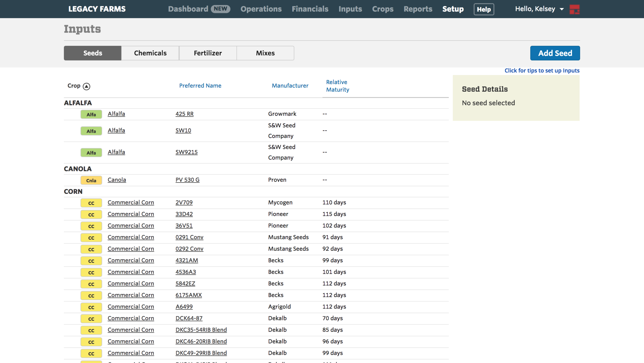Open the Inputs menu in the top bar
The image size is (644, 363).
(x=350, y=9)
